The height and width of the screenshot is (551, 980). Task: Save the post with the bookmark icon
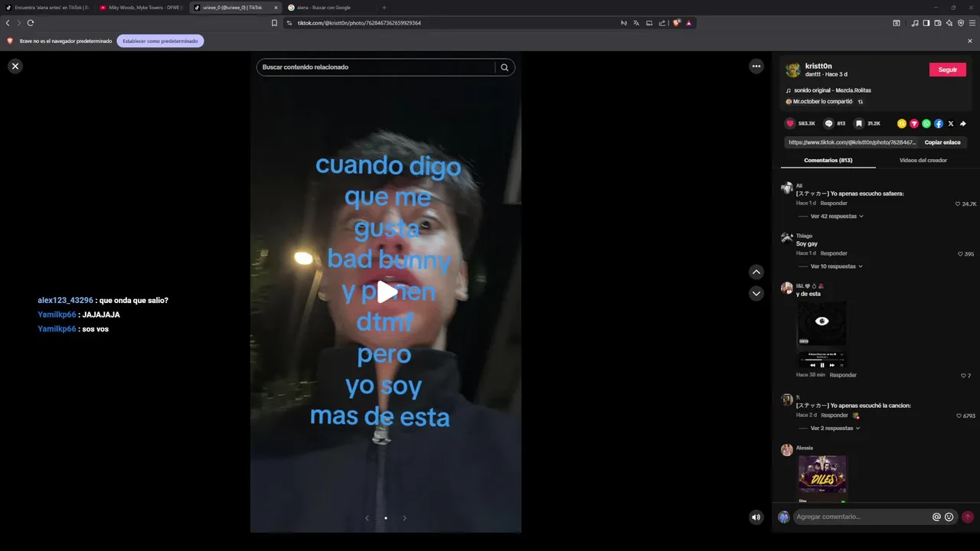tap(859, 123)
